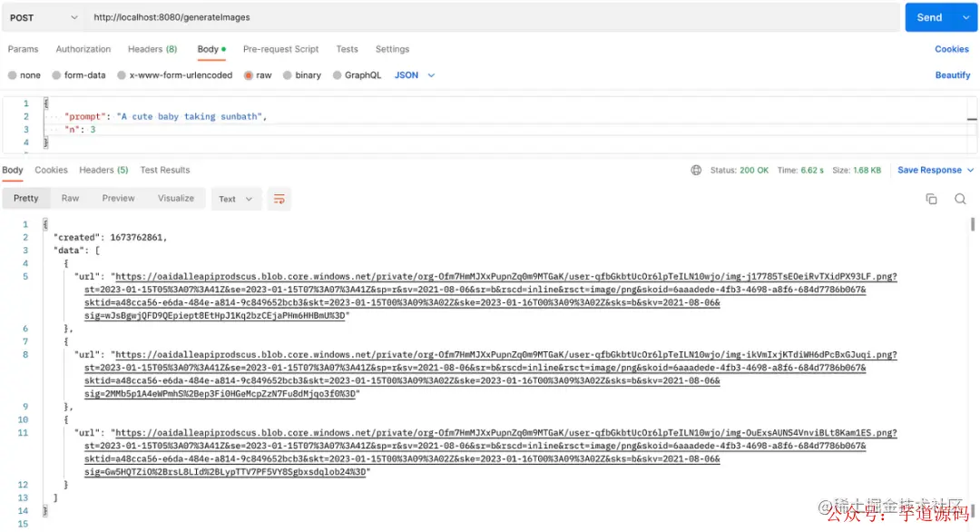Select the request Body tab
980x532 pixels.
211,49
